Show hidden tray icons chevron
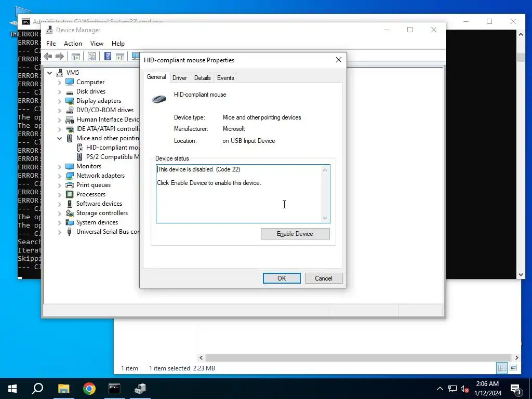532x399 pixels. (x=440, y=389)
